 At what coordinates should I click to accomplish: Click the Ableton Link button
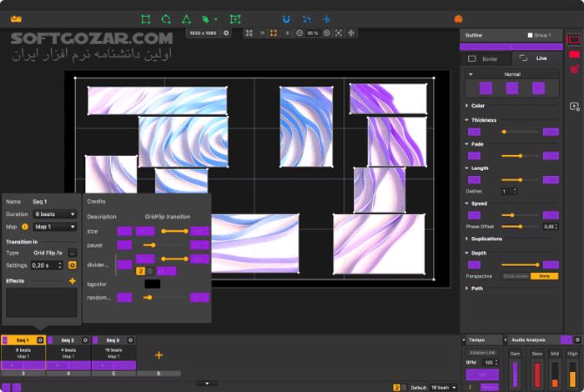coord(482,351)
